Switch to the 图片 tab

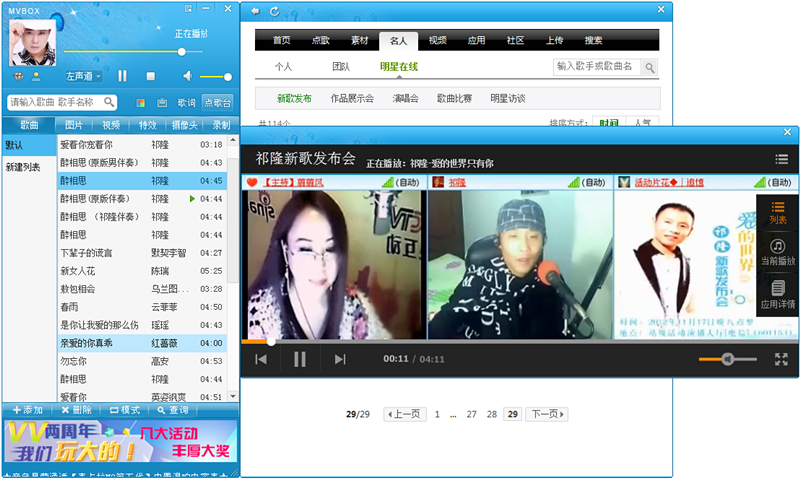74,125
